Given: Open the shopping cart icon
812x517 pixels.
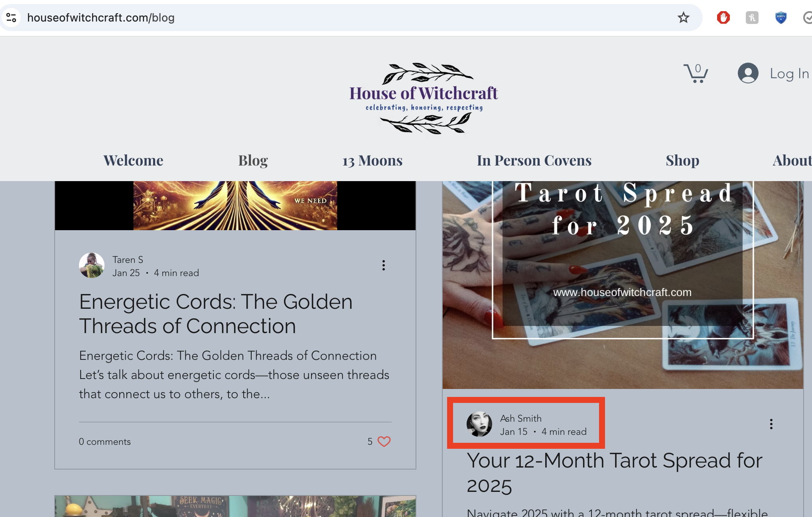Looking at the screenshot, I should click(x=696, y=73).
